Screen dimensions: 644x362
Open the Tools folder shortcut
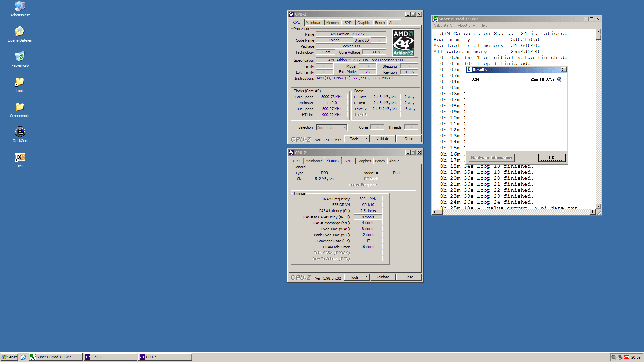click(x=20, y=84)
